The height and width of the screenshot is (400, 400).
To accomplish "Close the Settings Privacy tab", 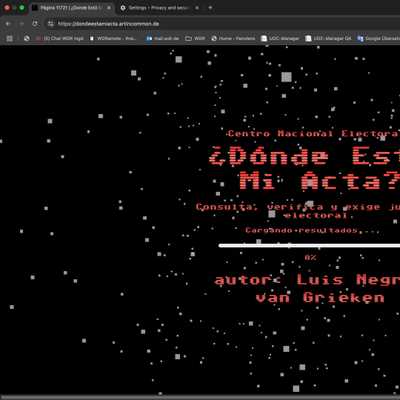I will 197,8.
